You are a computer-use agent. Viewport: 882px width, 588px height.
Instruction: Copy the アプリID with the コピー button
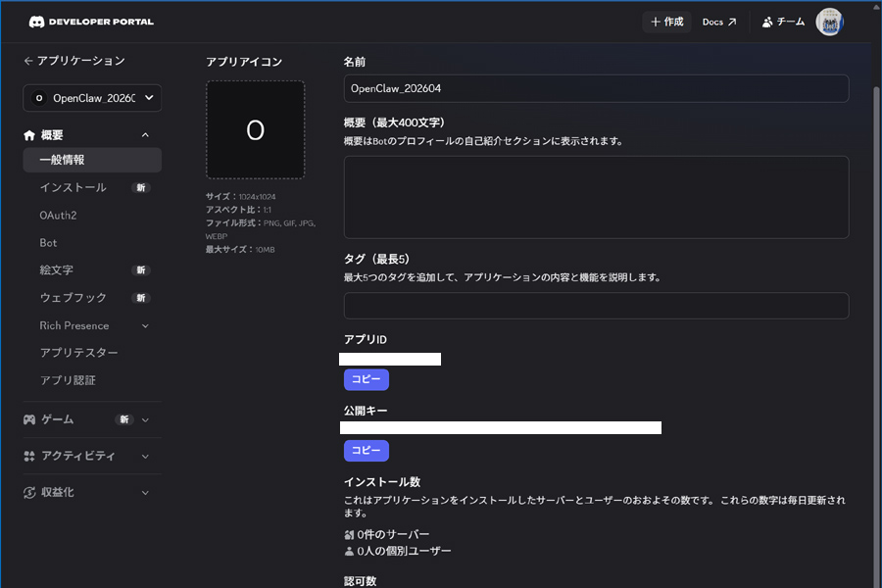click(x=366, y=379)
